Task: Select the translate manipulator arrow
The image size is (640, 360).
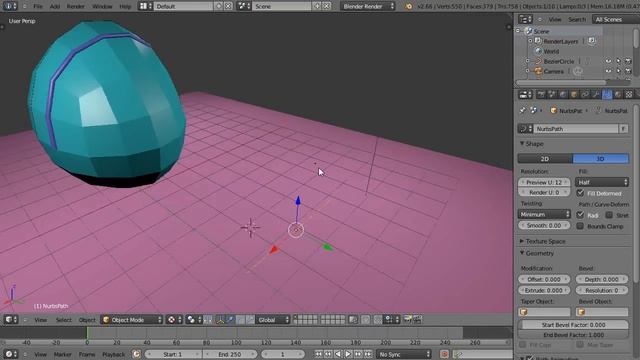Action: pyautogui.click(x=230, y=320)
